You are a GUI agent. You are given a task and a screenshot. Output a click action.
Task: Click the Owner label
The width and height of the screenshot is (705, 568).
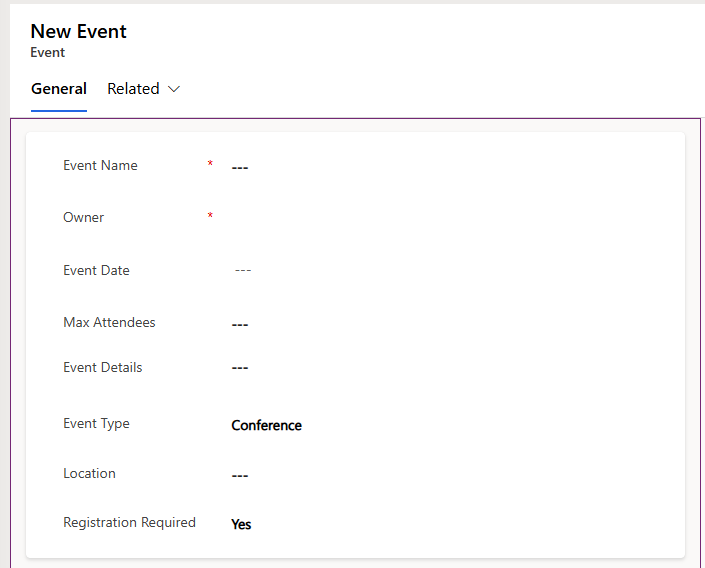coord(84,218)
